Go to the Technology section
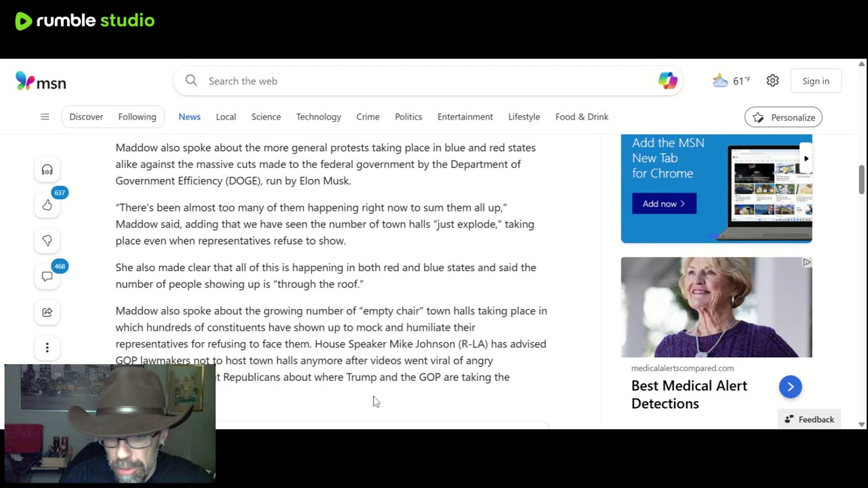The image size is (868, 488). coord(318,117)
